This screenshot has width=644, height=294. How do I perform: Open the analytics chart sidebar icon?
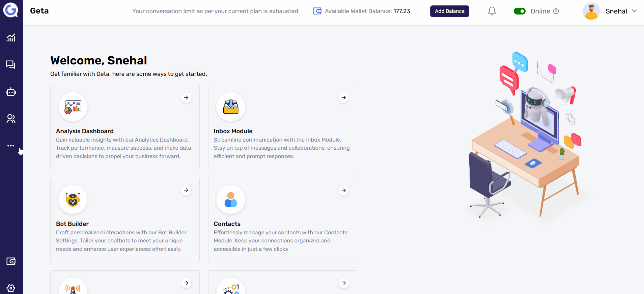point(11,38)
